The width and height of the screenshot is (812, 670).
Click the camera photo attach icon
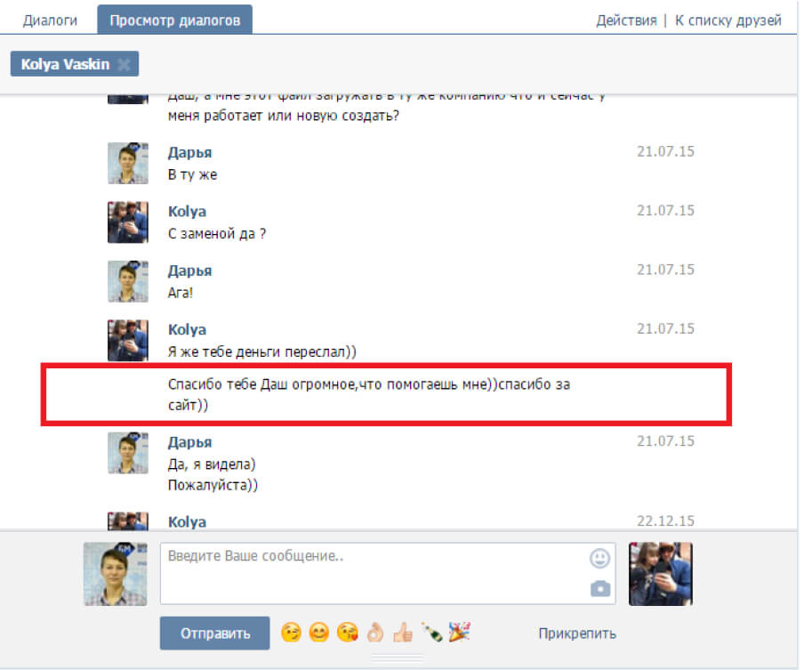600,589
